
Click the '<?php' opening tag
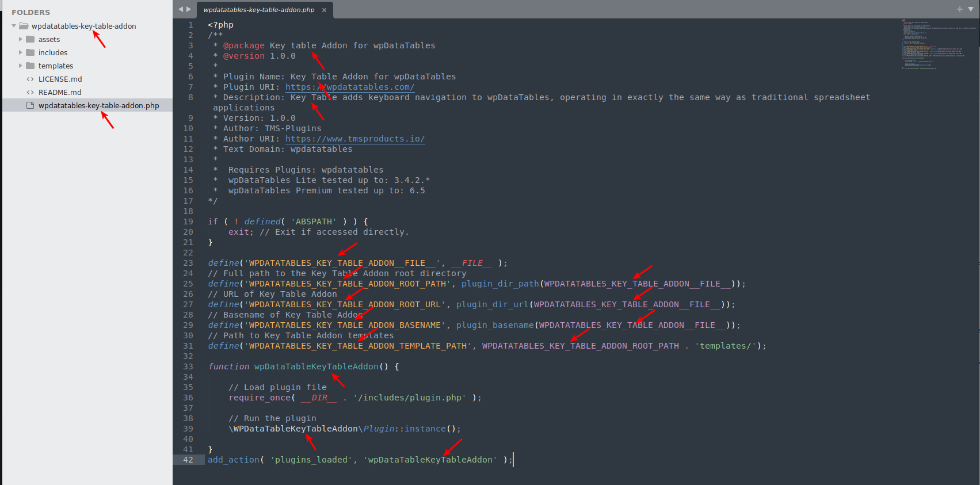click(220, 25)
